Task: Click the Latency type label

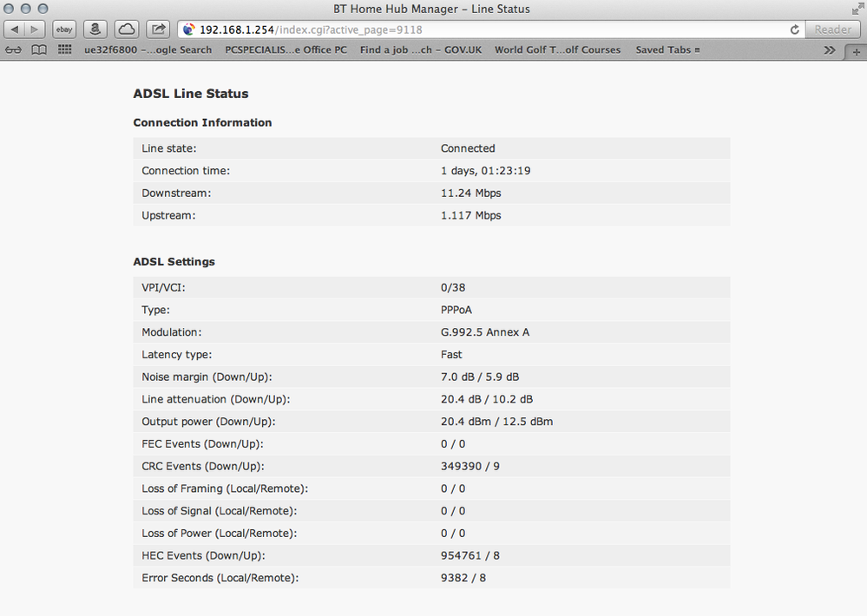Action: click(x=177, y=355)
